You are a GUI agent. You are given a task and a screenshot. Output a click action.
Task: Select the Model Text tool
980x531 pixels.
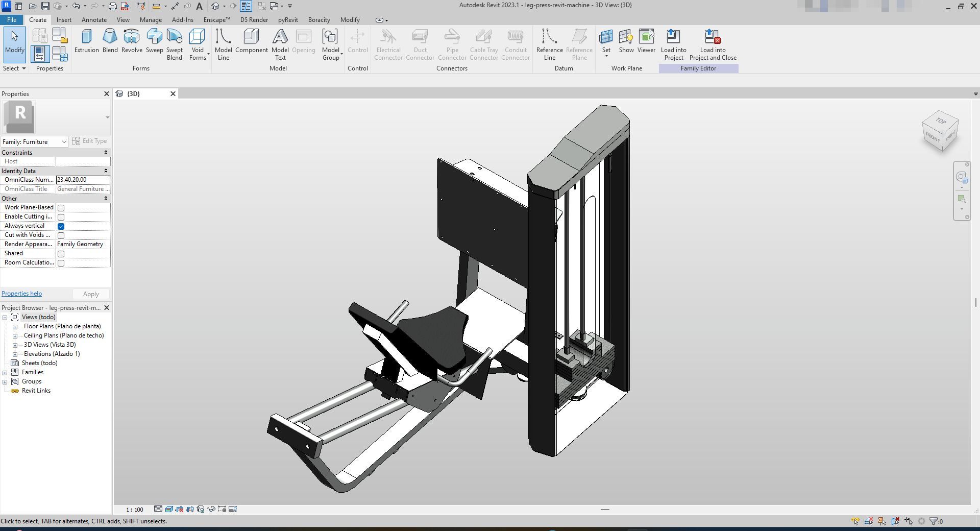tap(280, 44)
